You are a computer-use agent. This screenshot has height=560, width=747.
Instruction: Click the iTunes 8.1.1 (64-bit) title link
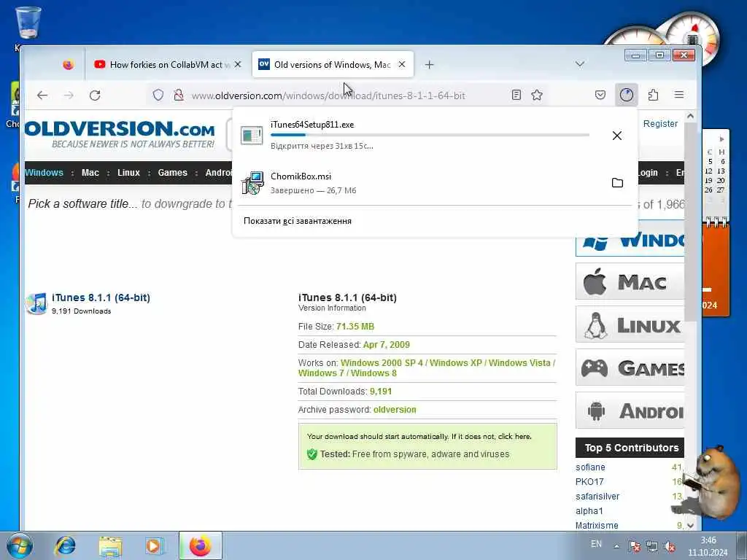[x=101, y=297]
